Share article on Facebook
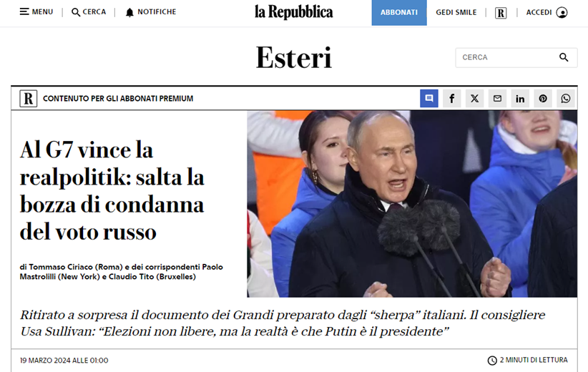The width and height of the screenshot is (588, 372). click(x=452, y=98)
